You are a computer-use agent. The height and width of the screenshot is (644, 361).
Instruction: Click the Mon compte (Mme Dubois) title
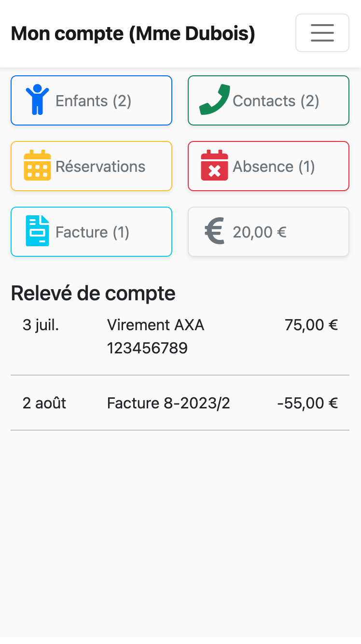coord(133,33)
